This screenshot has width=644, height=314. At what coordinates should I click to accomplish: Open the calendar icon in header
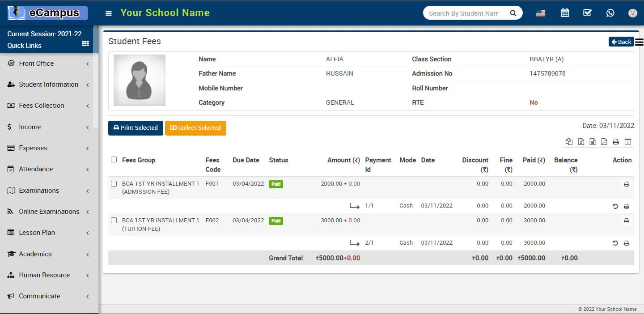[x=565, y=13]
